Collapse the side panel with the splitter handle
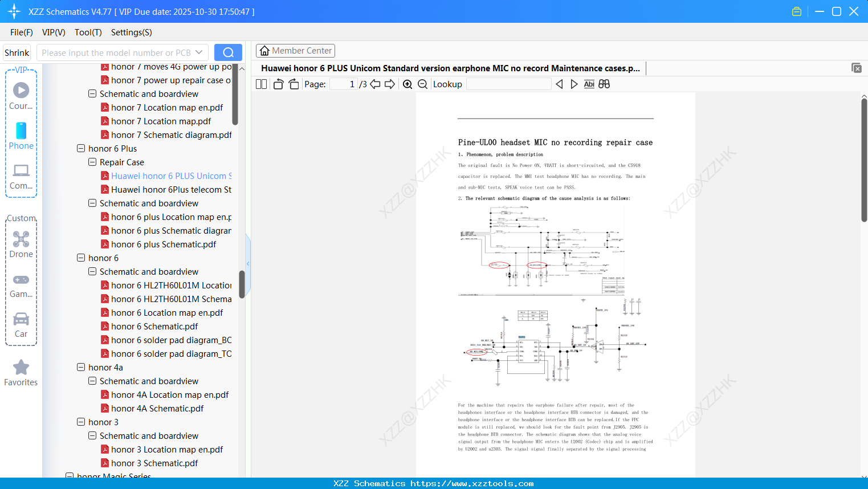 point(248,263)
